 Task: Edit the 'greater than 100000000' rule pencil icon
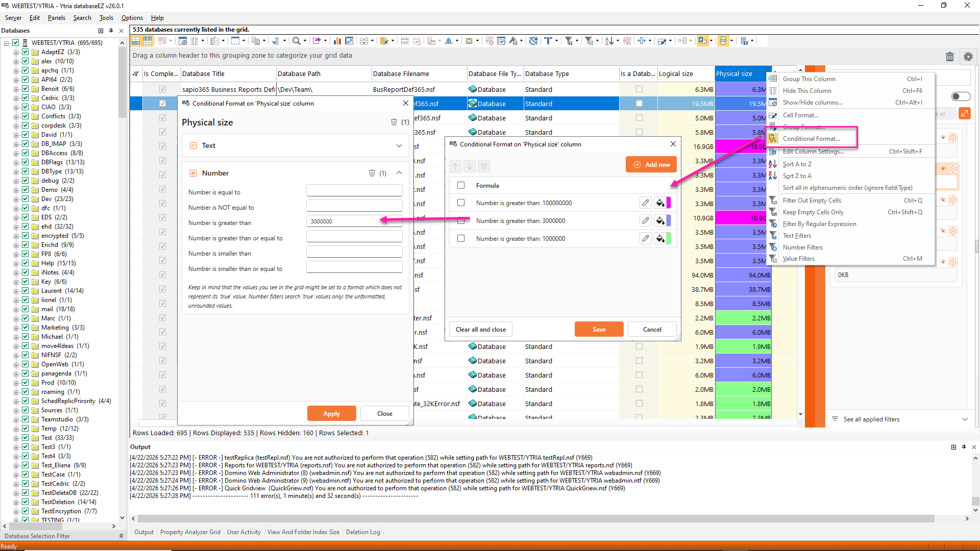pyautogui.click(x=646, y=203)
